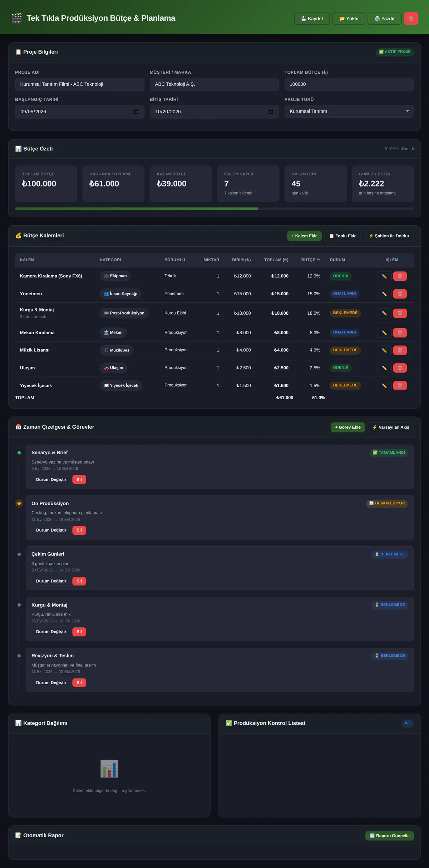Open the Proje Türü dropdown
429x868 pixels.
coord(349,112)
